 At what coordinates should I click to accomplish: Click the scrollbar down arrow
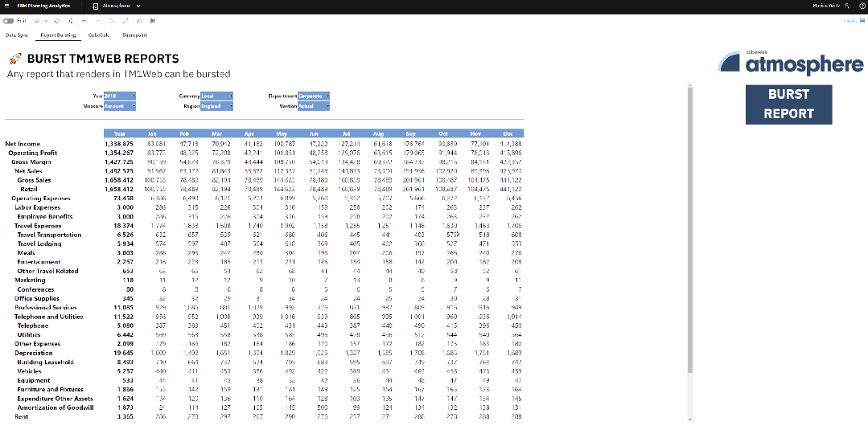tap(689, 420)
